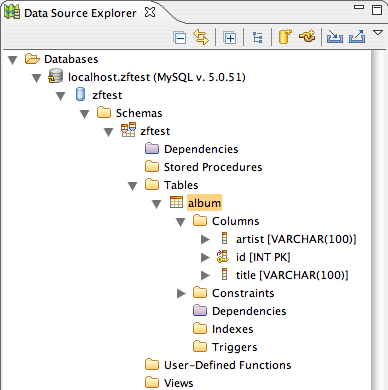Maximize the Data Source Explorer view
Screen dimensions: 388x390
(377, 10)
